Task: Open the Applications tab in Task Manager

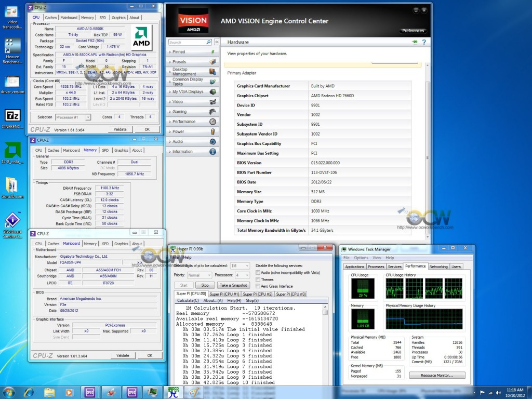Action: point(354,267)
